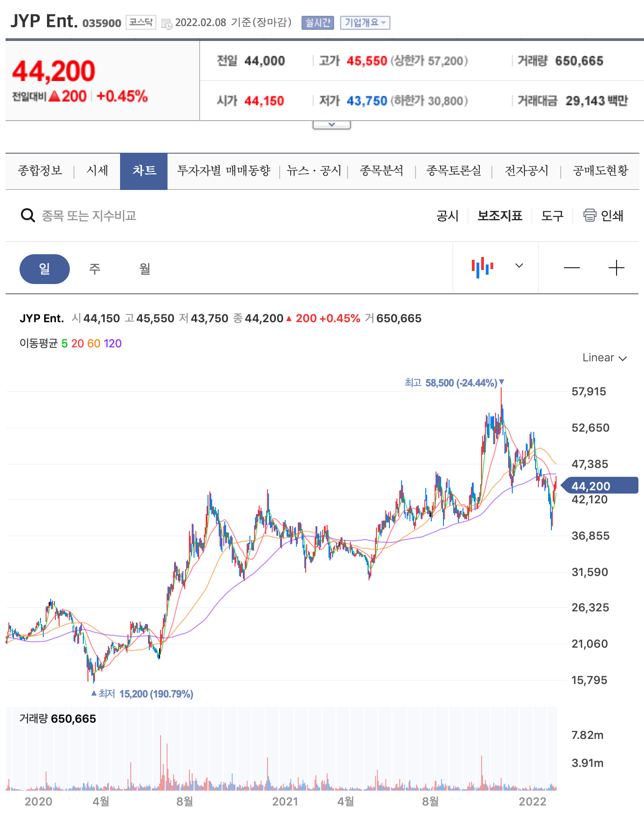The height and width of the screenshot is (826, 644).
Task: Click the JYP Ent. title heading
Action: click(x=44, y=21)
